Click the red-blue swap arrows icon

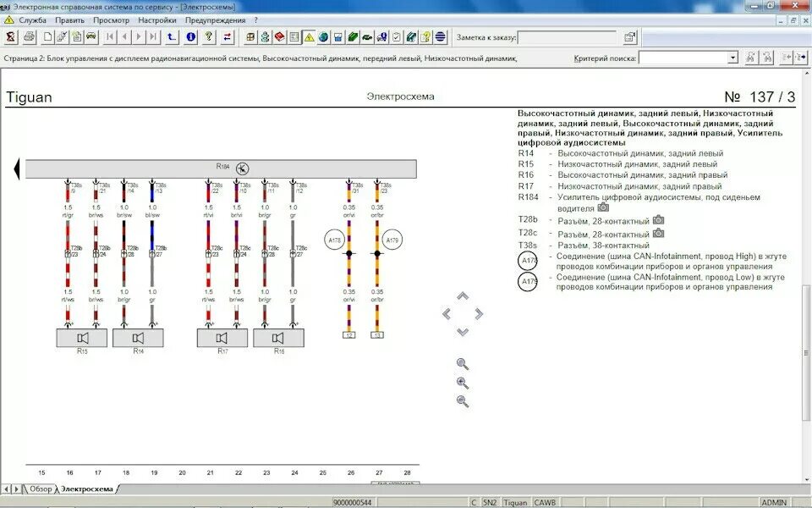(x=228, y=36)
